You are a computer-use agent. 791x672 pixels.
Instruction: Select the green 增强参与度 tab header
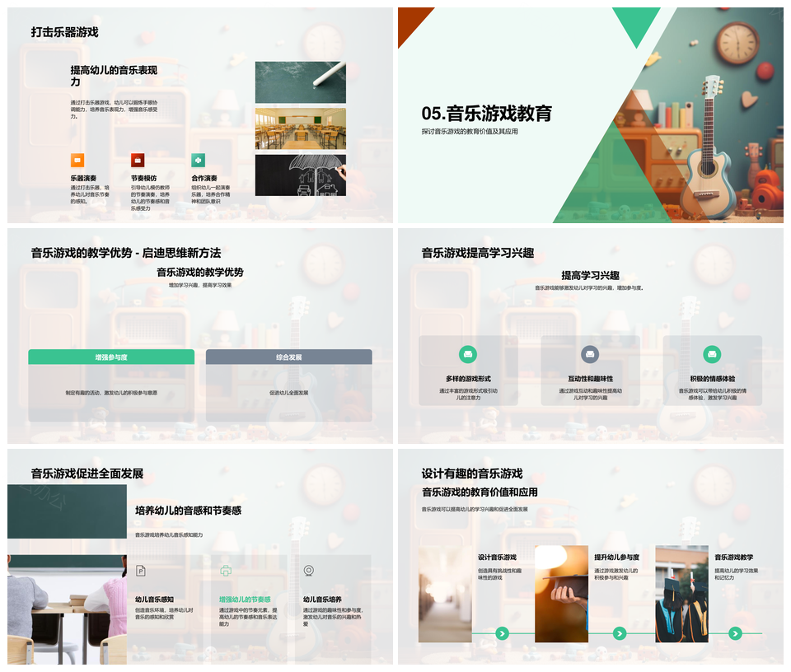(111, 357)
